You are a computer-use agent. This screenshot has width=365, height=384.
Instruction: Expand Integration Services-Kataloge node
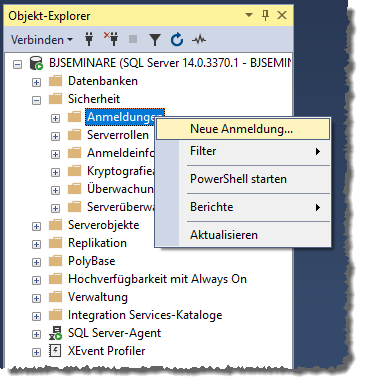coord(36,316)
